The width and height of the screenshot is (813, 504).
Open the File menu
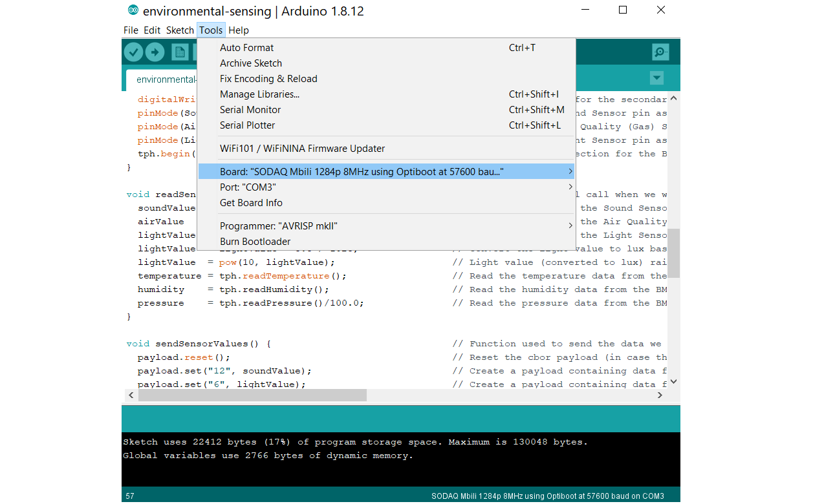pos(131,30)
